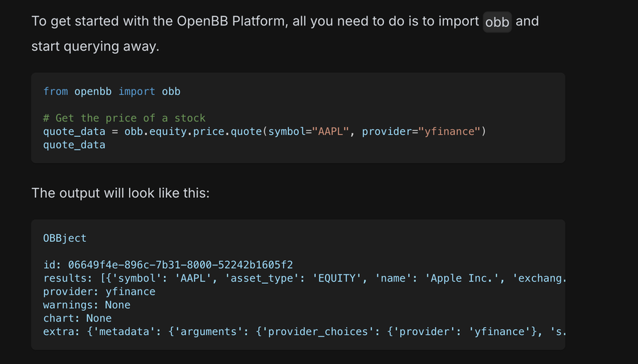638x364 pixels.
Task: Click the sentence 'start querying away.'
Action: (x=95, y=46)
